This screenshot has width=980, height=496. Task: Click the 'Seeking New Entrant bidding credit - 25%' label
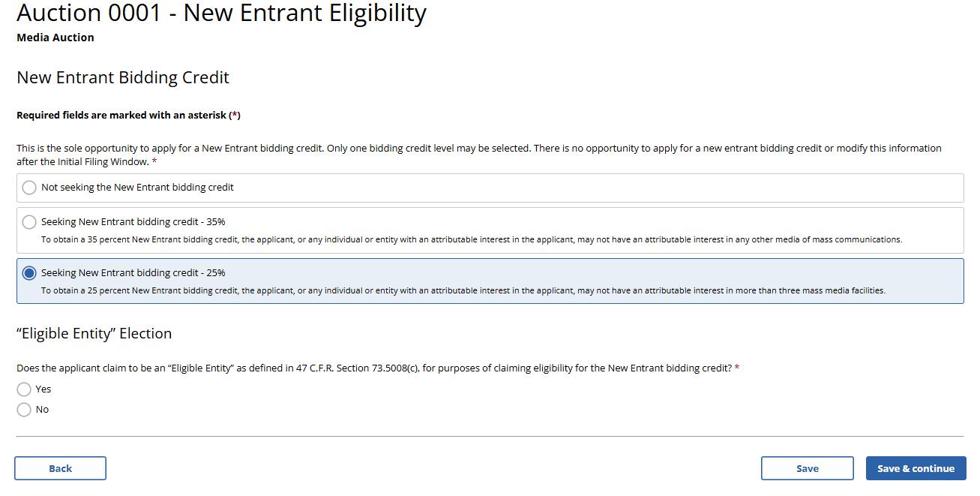133,273
